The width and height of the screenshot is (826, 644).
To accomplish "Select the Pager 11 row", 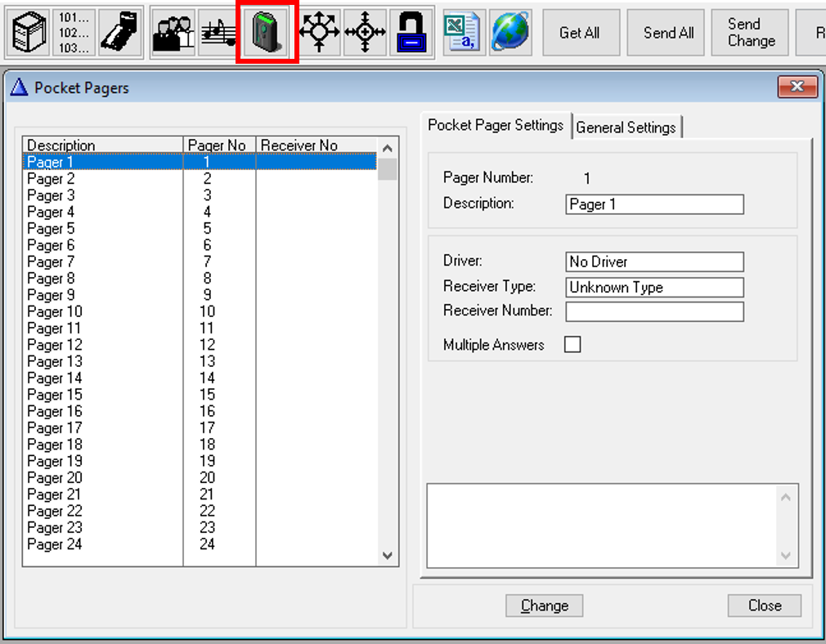I will 200,328.
